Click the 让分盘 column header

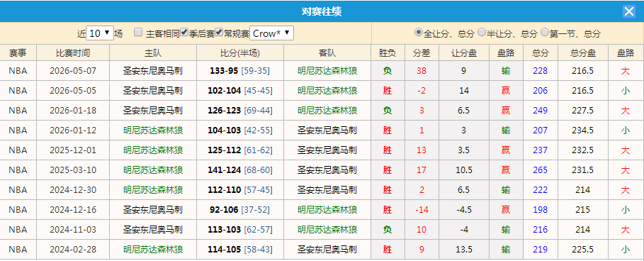[464, 53]
